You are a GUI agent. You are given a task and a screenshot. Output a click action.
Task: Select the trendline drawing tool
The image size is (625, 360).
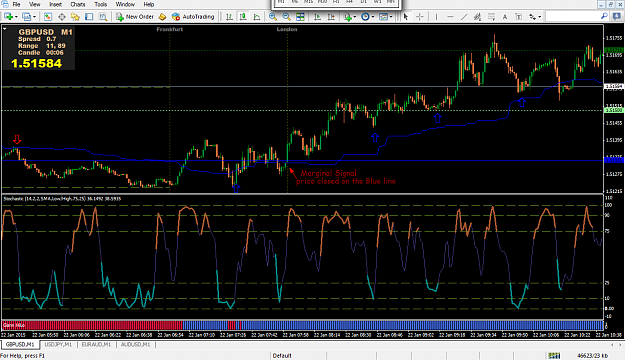click(464, 17)
